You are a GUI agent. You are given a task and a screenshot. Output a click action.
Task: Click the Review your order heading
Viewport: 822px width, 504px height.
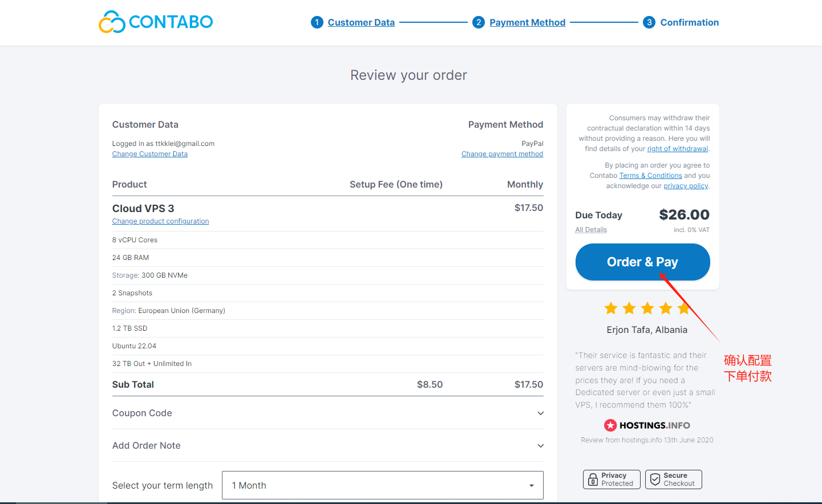[x=409, y=75]
